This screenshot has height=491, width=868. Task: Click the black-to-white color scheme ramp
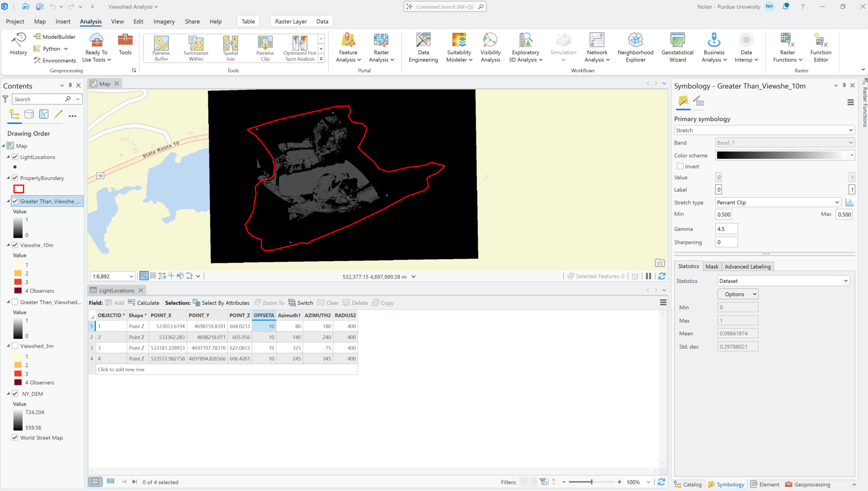coord(782,155)
